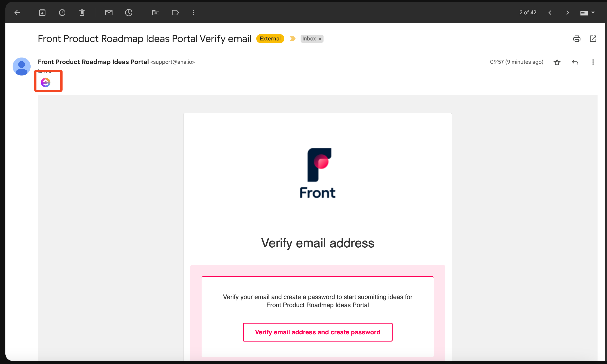This screenshot has width=607, height=364.
Task: Snooze this email with clock icon
Action: pos(129,13)
